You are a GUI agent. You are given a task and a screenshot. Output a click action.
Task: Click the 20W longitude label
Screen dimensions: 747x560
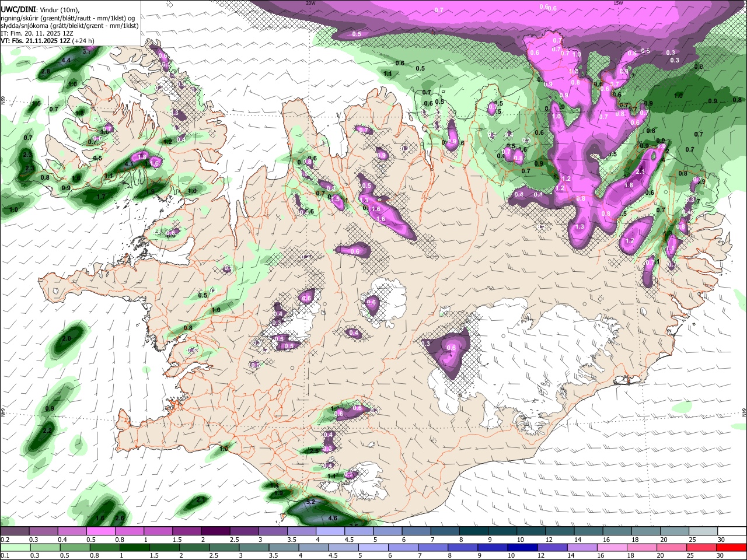pos(311,3)
